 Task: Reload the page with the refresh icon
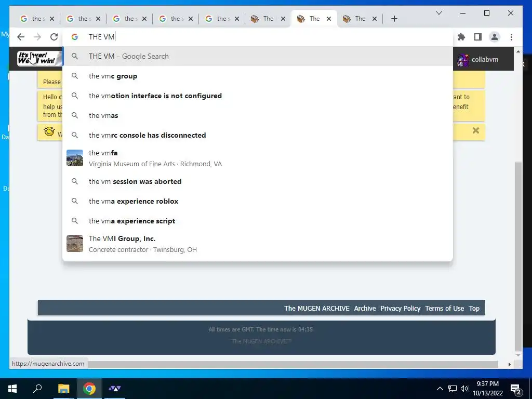[54, 37]
